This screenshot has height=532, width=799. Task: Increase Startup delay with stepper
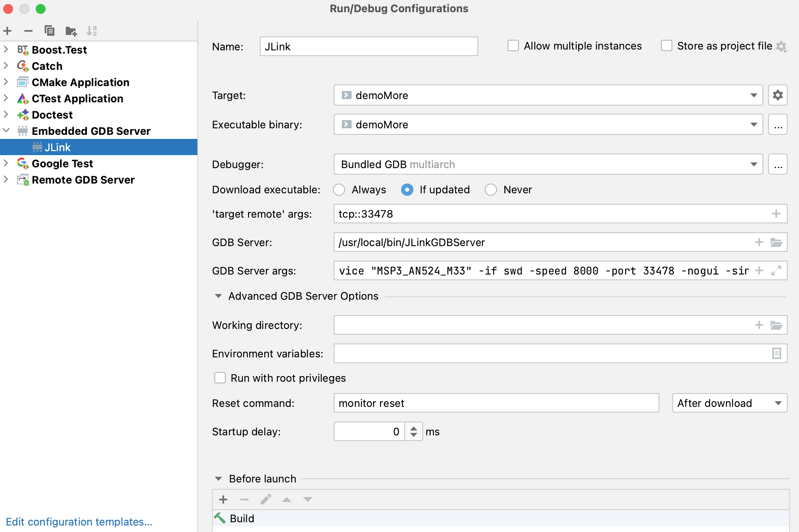tap(413, 428)
